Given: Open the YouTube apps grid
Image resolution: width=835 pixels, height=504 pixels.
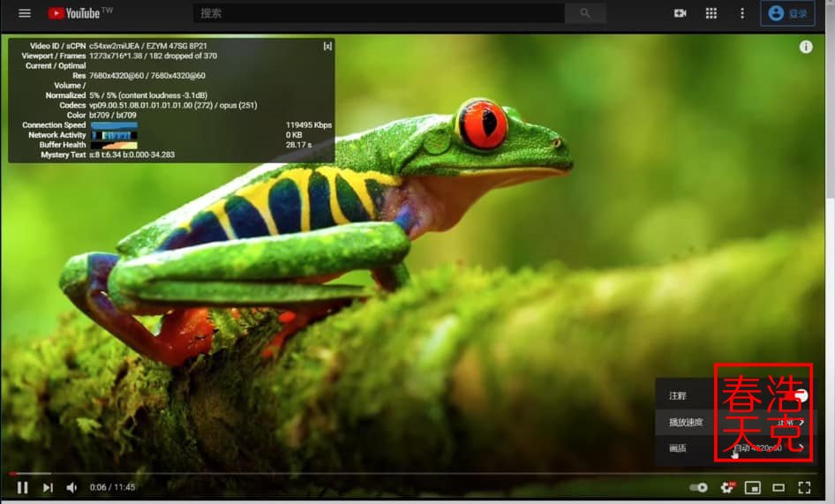Looking at the screenshot, I should click(x=711, y=13).
